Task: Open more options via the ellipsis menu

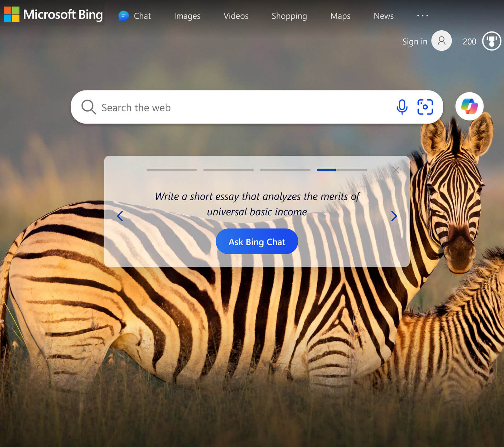Action: (x=422, y=16)
